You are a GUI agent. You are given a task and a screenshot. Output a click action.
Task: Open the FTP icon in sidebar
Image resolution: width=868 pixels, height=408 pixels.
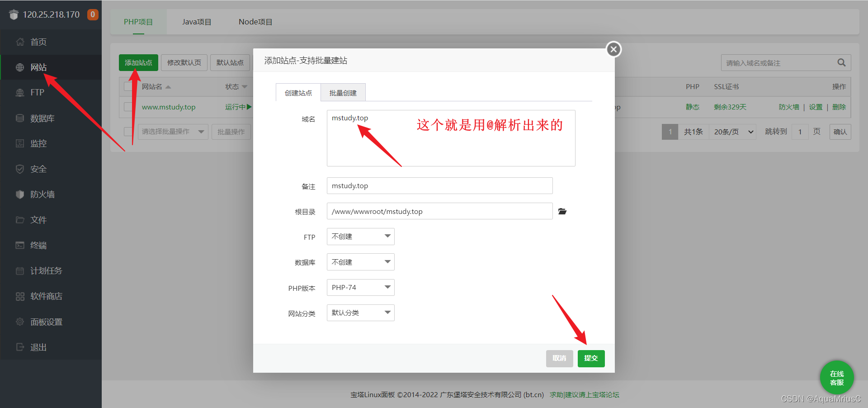click(20, 93)
